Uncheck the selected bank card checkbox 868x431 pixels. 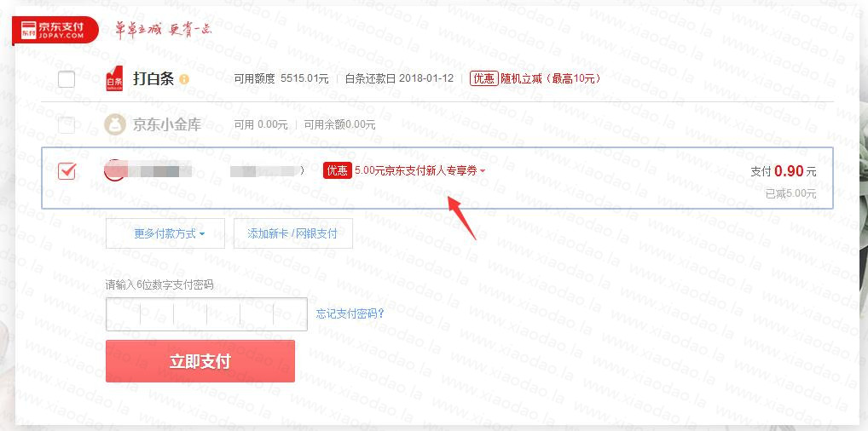click(67, 171)
